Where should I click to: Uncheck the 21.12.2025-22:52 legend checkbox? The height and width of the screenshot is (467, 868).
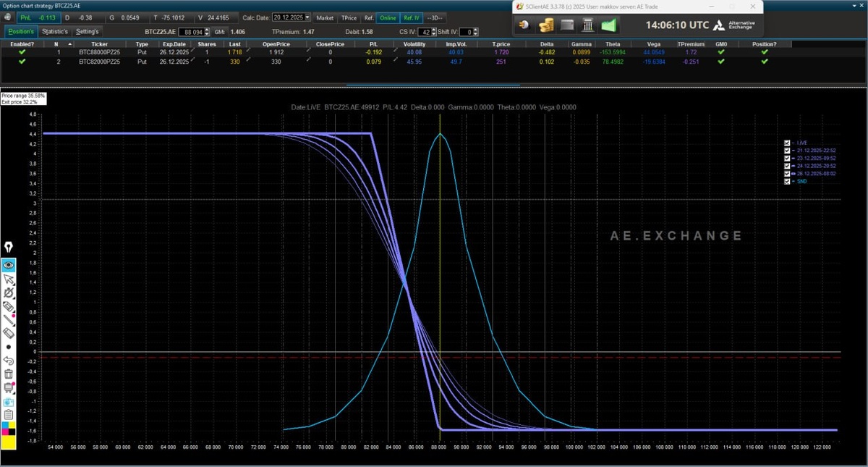coord(787,151)
